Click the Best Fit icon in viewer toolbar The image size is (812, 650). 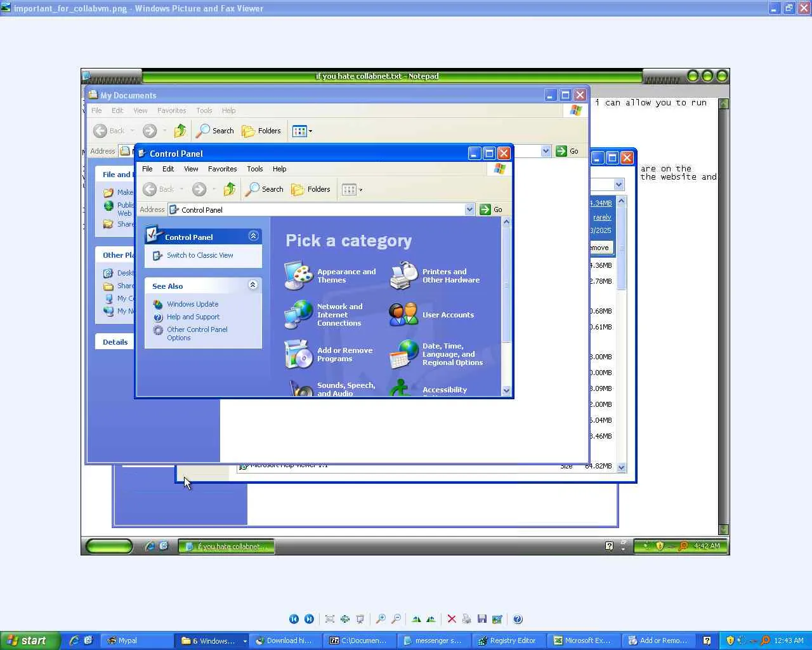330,619
